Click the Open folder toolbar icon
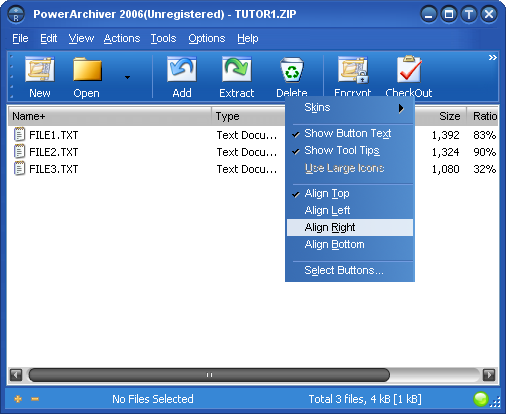The image size is (506, 414). point(87,69)
